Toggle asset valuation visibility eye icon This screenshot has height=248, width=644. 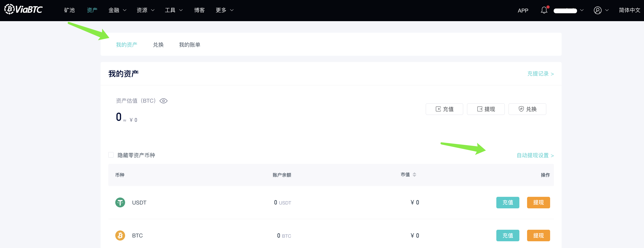tap(164, 101)
